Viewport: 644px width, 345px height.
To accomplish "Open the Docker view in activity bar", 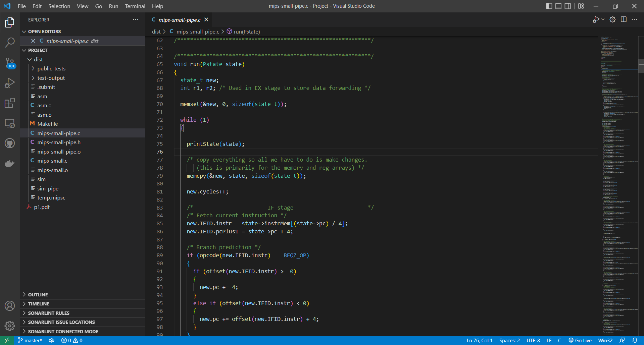I will pos(10,163).
